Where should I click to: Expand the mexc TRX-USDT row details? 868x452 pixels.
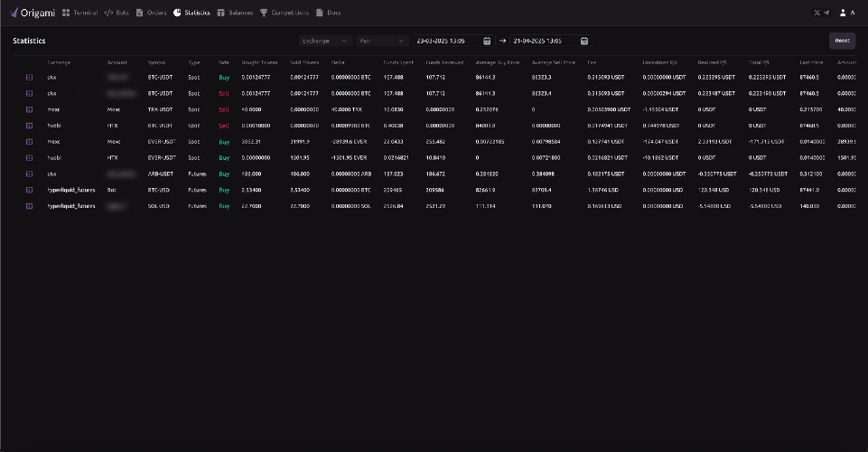[29, 109]
